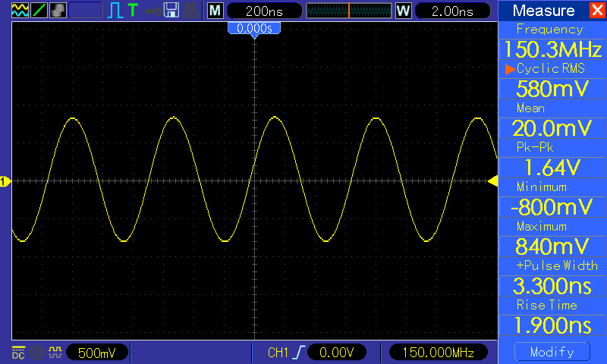Select the channel 1 ground marker
The image size is (607, 364).
tap(5, 181)
